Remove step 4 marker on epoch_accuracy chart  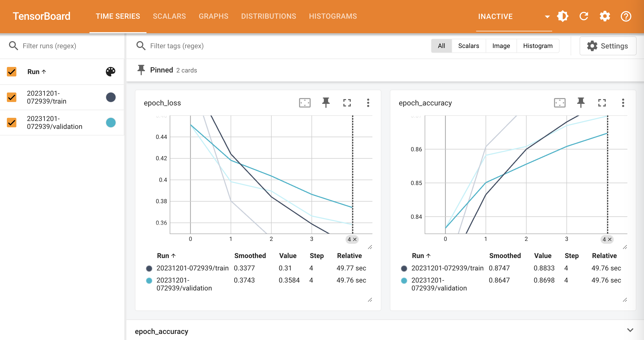coord(610,239)
